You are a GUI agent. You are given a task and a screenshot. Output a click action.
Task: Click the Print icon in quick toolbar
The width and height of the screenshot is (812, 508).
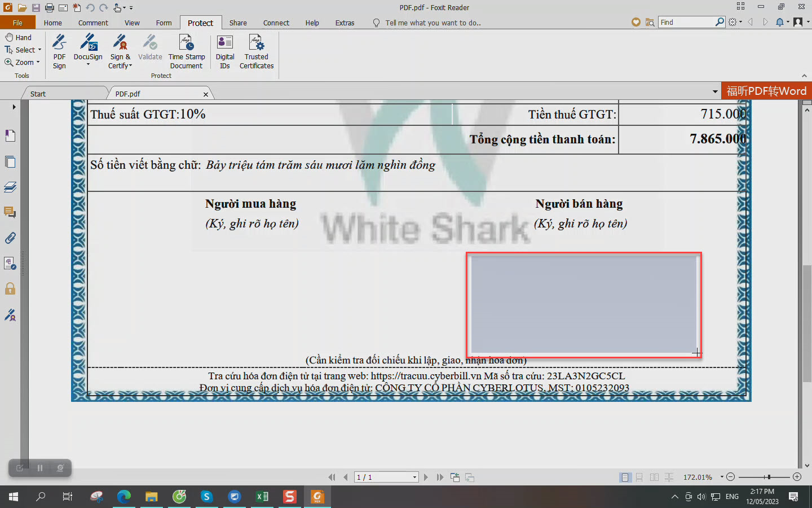[x=49, y=8]
